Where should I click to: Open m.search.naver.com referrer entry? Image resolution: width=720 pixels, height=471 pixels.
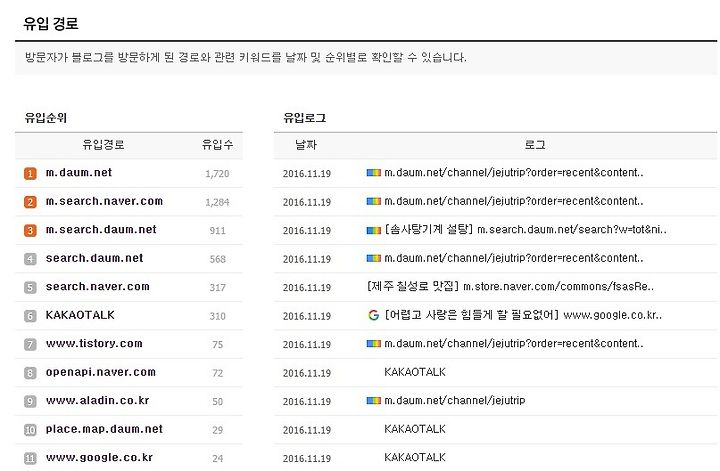[104, 201]
